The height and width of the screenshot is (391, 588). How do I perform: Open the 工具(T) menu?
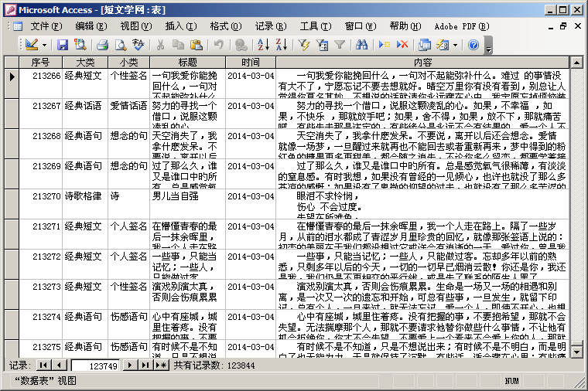(x=316, y=26)
